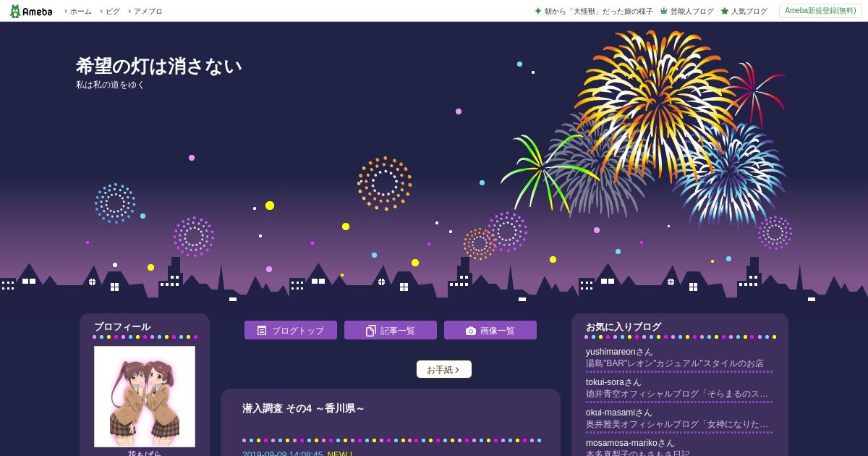Viewport: 868px width, 456px height.
Task: Open the 記事一覧 tab
Action: (391, 330)
